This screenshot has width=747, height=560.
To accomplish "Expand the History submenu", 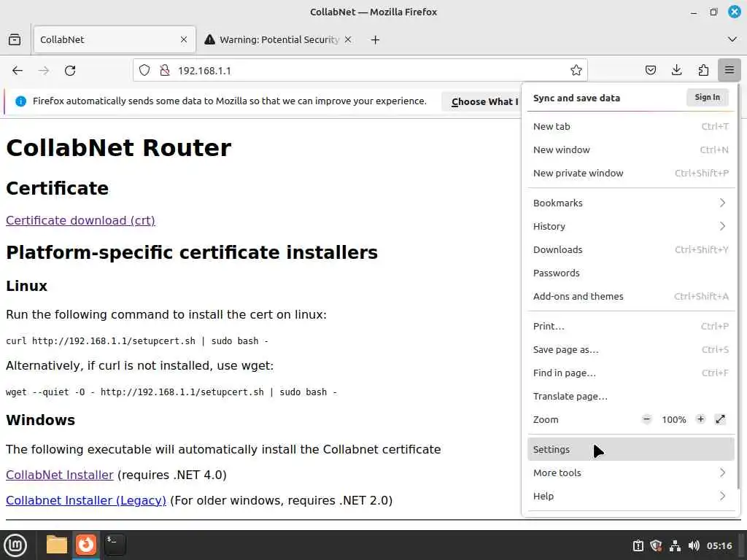I will click(631, 226).
